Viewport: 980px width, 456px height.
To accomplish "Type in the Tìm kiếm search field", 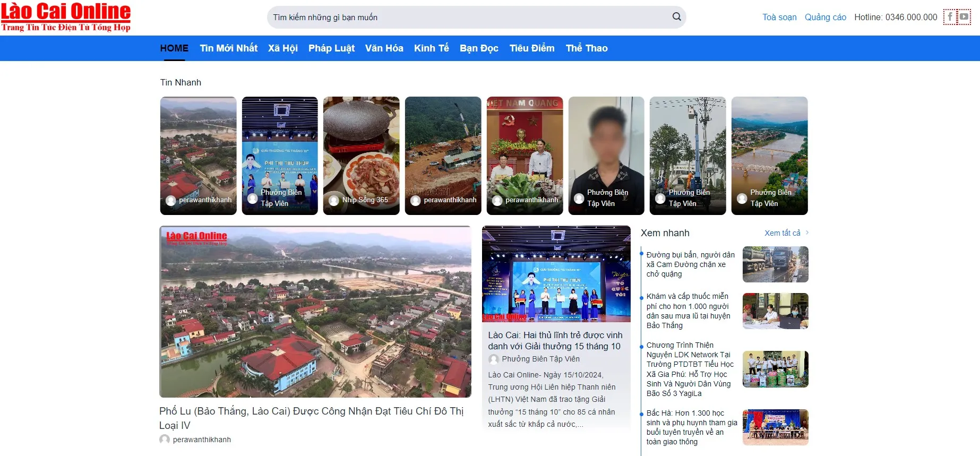I will click(467, 17).
